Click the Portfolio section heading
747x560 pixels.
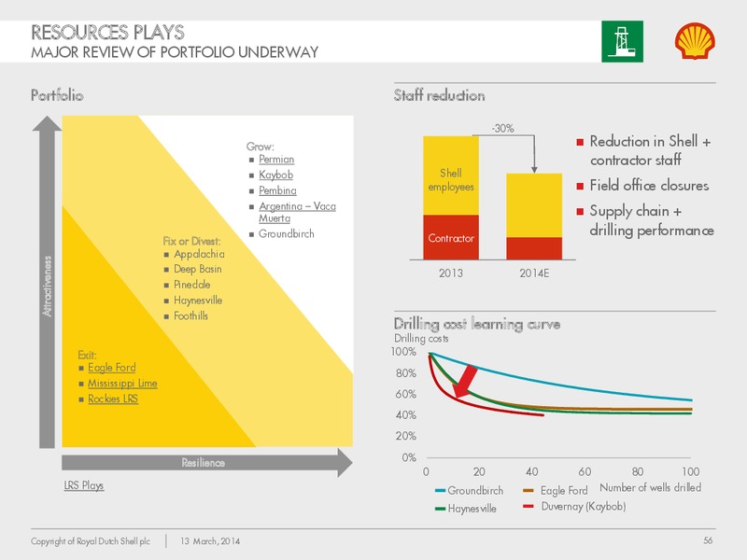click(x=57, y=95)
